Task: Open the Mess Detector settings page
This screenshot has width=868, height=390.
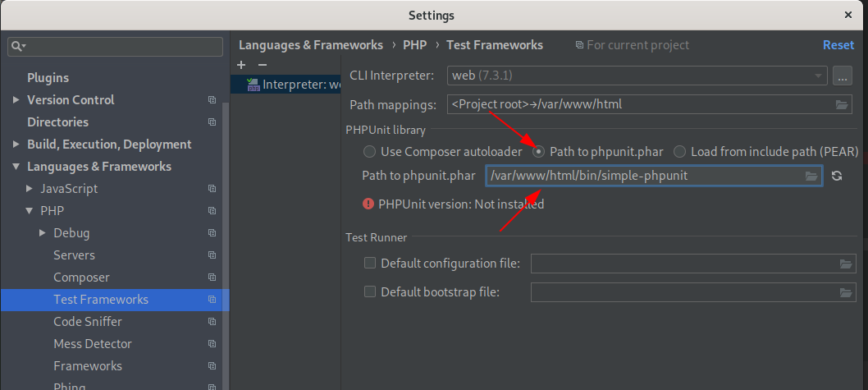Action: (93, 343)
